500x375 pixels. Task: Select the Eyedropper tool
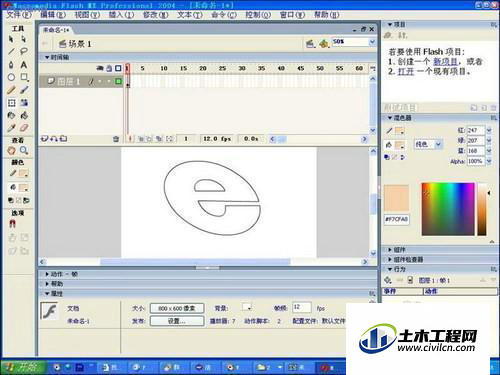coord(11,128)
